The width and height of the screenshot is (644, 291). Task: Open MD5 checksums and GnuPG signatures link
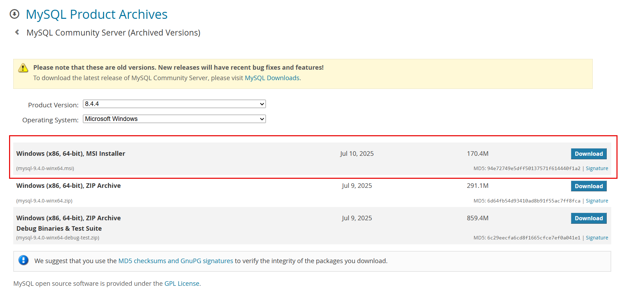pyautogui.click(x=176, y=261)
